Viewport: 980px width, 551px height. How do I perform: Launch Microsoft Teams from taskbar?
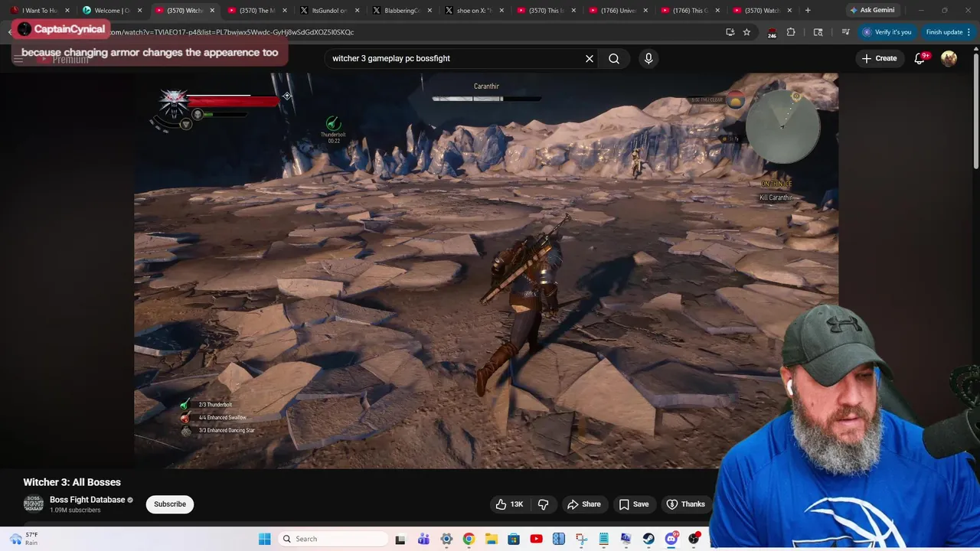[x=423, y=539]
